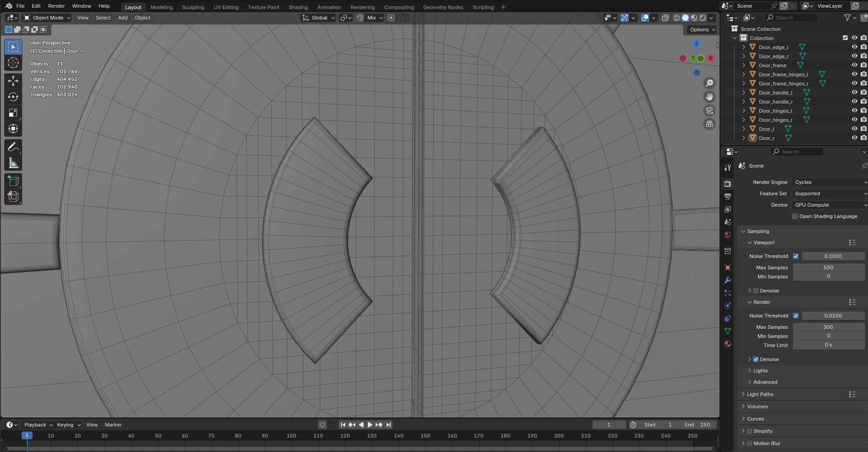This screenshot has width=868, height=452.
Task: Enable Open Shading Language checkbox
Action: 794,216
